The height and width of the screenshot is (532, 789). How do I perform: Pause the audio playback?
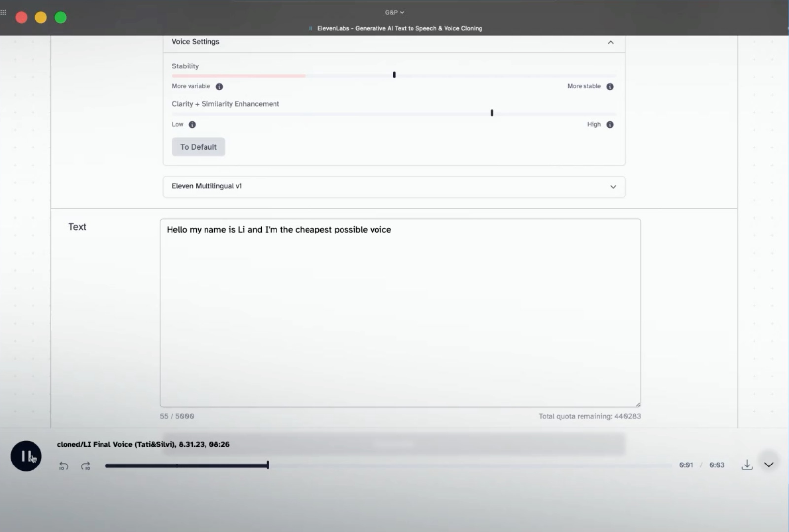point(26,456)
